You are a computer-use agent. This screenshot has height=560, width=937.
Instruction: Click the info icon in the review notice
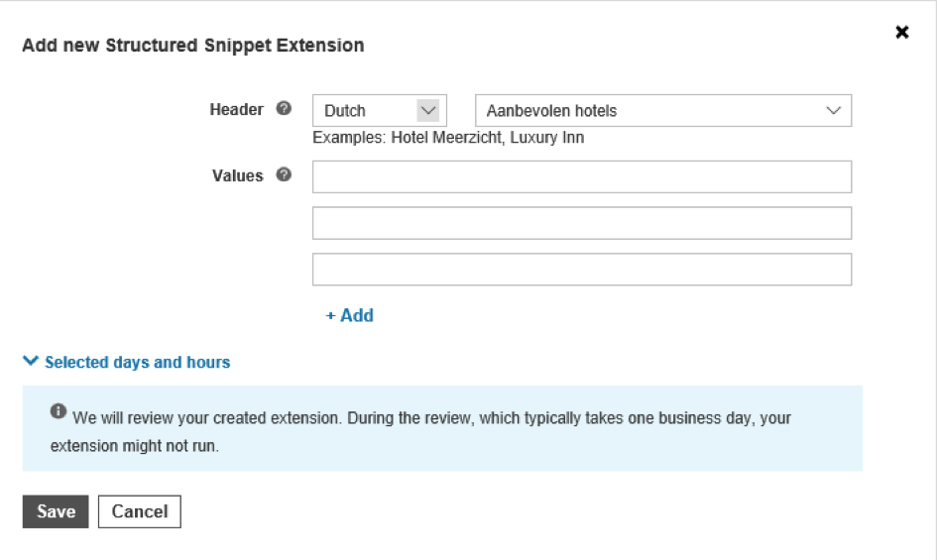(58, 411)
